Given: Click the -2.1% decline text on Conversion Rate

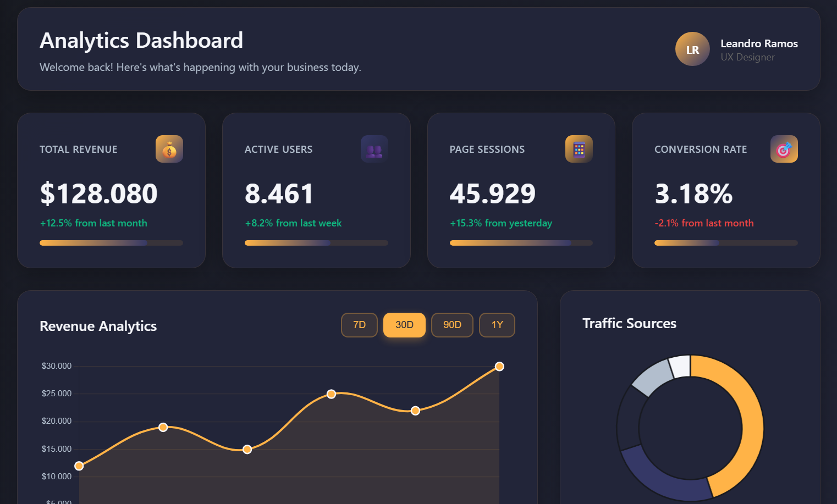Looking at the screenshot, I should 704,223.
